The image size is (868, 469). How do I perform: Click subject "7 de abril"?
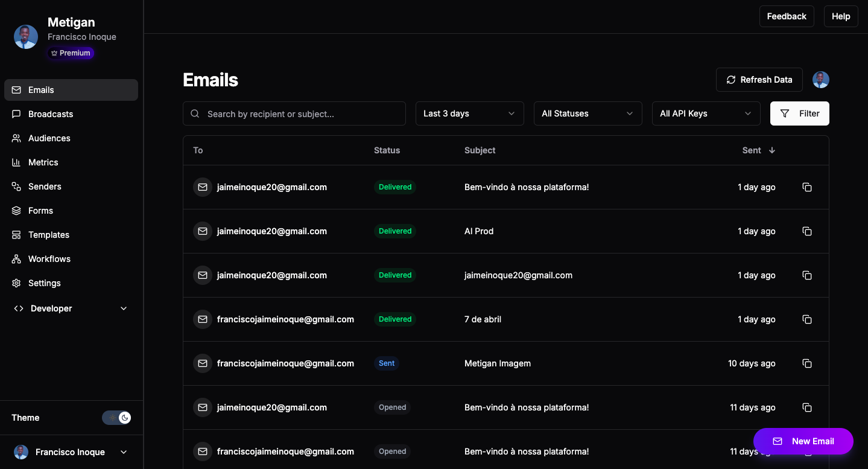click(483, 319)
